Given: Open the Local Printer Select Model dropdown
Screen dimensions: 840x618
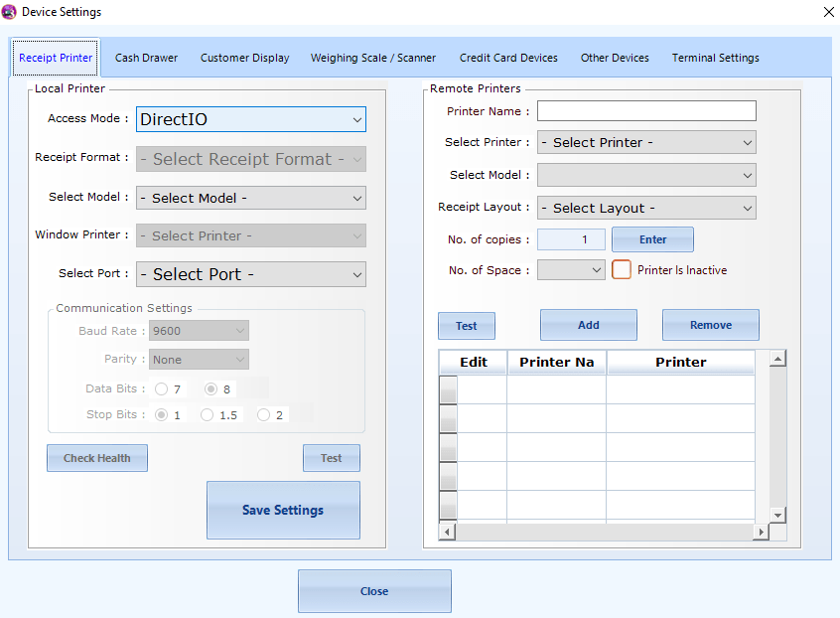Looking at the screenshot, I should click(x=251, y=198).
